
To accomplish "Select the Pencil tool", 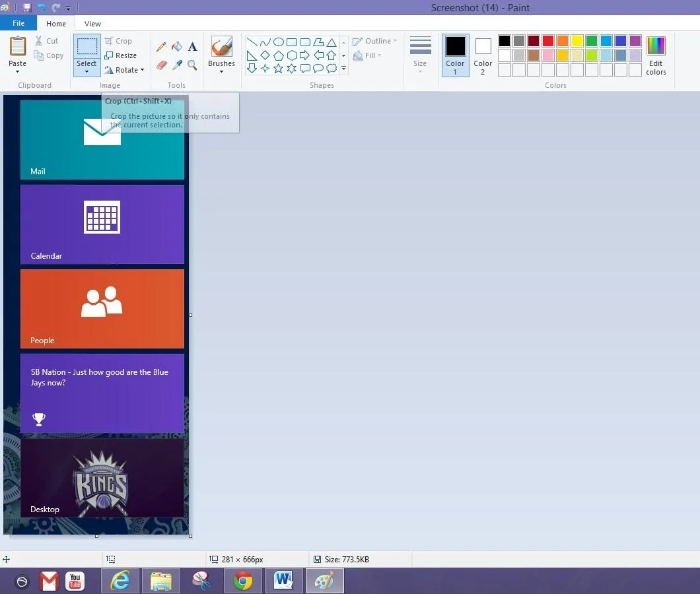I will [x=161, y=47].
